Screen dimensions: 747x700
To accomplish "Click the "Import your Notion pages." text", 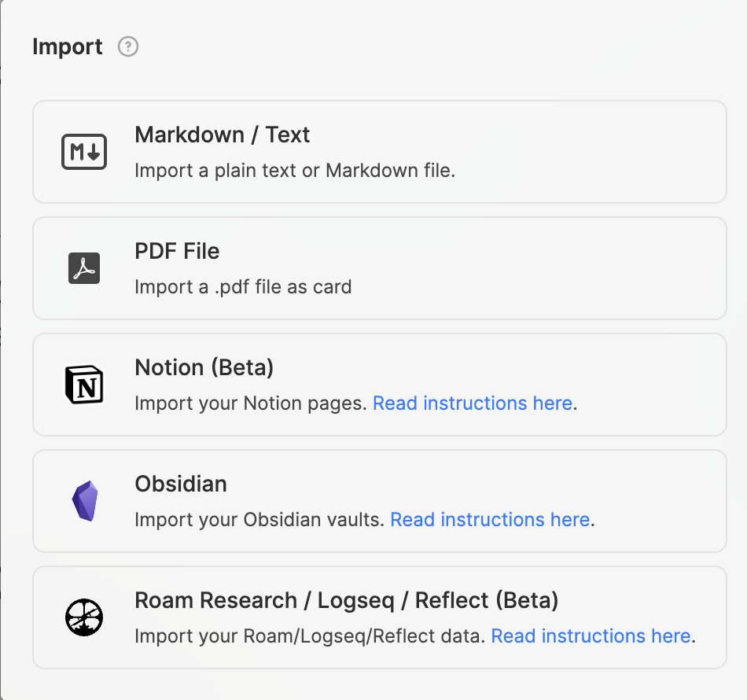I will tap(251, 403).
